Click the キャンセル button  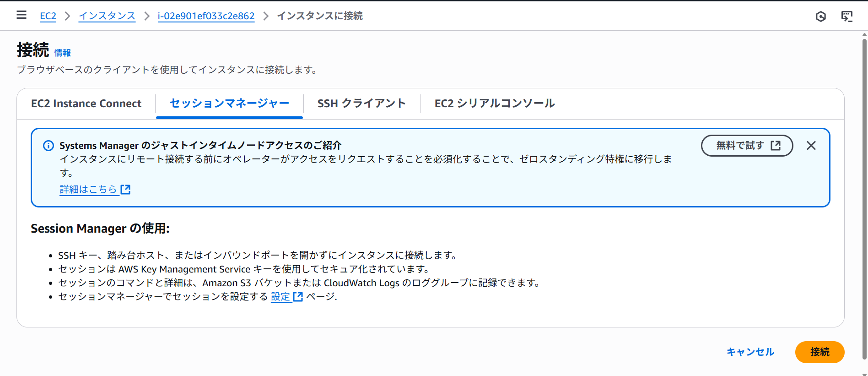[750, 352]
